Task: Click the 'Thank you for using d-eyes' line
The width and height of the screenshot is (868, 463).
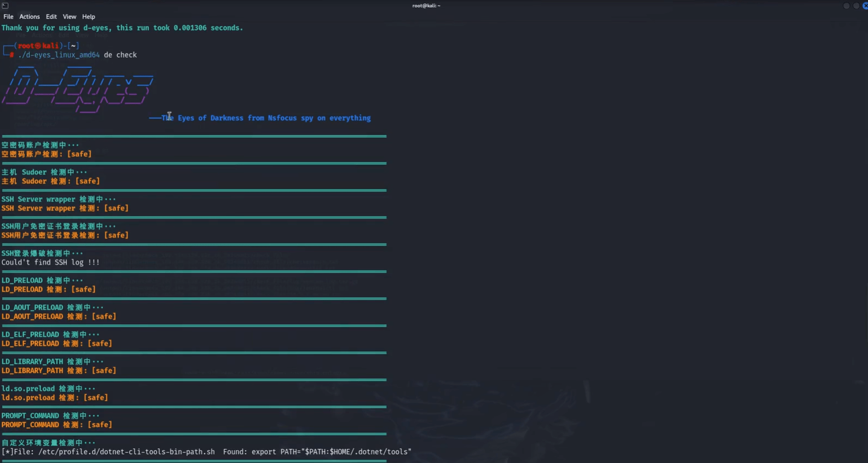Action: [x=122, y=28]
